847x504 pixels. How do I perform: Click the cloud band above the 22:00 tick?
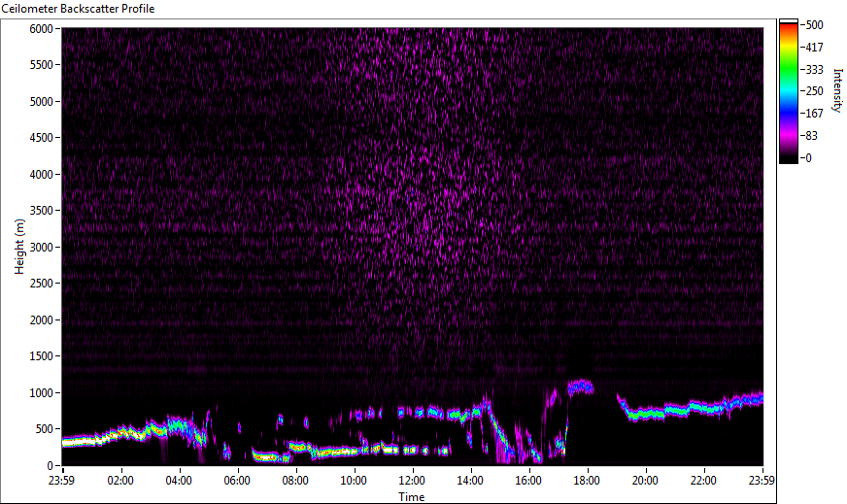pyautogui.click(x=703, y=407)
